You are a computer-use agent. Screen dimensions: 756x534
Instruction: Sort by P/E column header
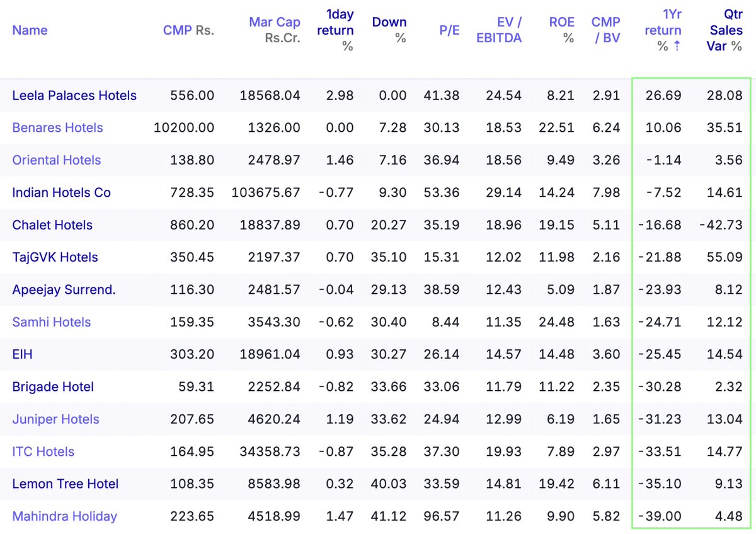449,30
